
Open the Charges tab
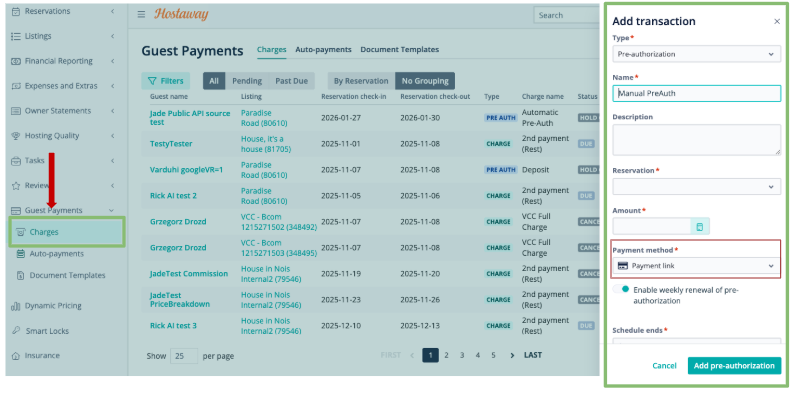tap(272, 50)
